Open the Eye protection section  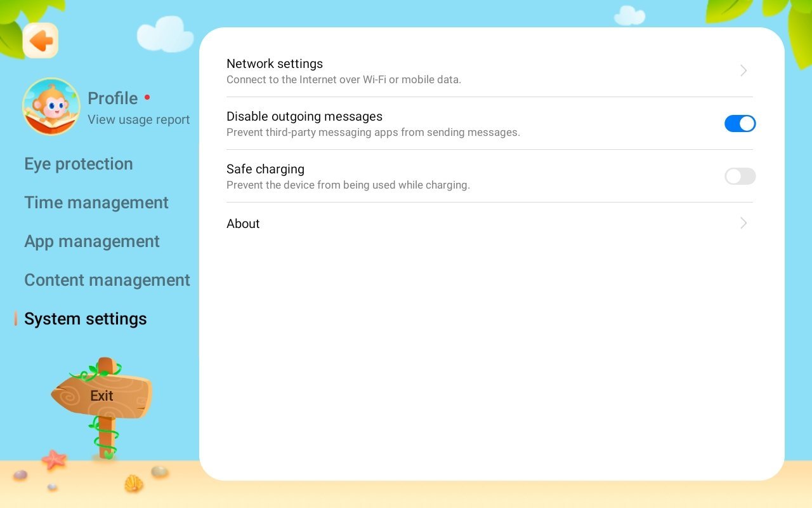coord(79,164)
